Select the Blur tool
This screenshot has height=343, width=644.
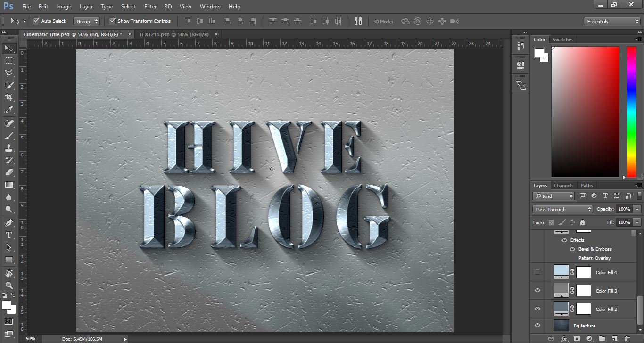(9, 197)
